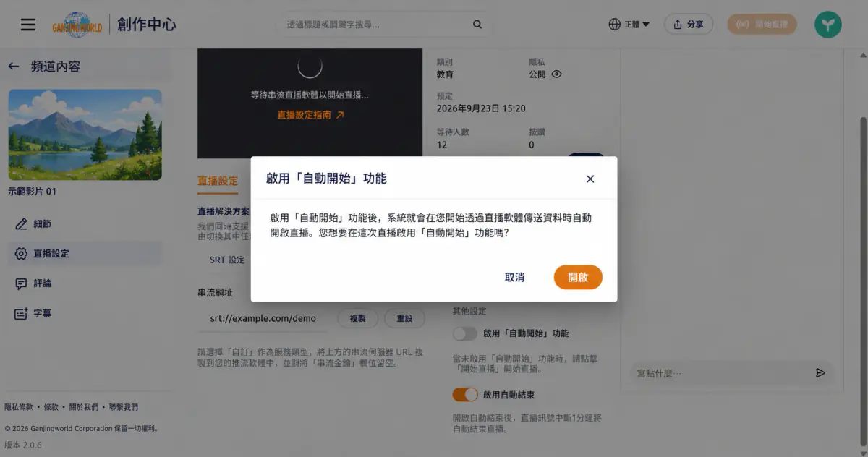Click the search magnifier icon
Image resolution: width=868 pixels, height=457 pixels.
coord(477,25)
